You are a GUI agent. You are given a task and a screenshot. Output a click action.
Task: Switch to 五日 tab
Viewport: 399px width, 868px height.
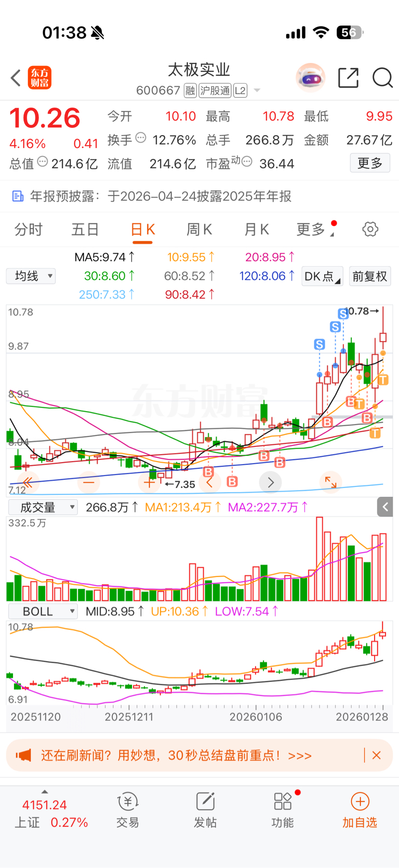[85, 229]
